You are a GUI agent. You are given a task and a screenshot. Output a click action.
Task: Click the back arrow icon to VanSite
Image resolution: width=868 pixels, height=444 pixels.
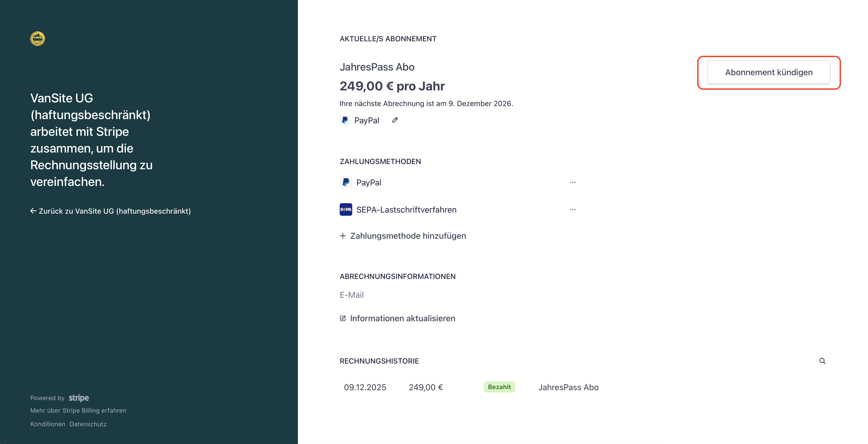33,211
